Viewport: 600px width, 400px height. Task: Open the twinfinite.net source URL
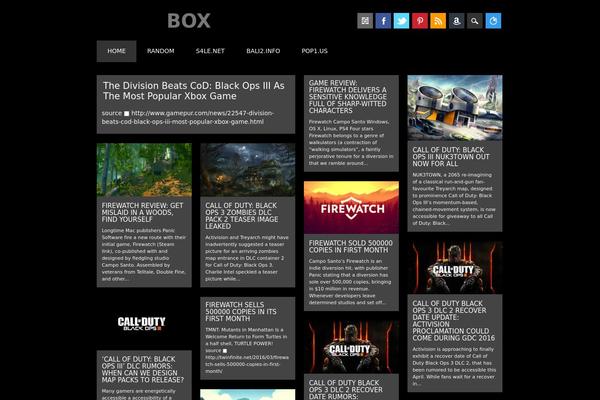247,364
